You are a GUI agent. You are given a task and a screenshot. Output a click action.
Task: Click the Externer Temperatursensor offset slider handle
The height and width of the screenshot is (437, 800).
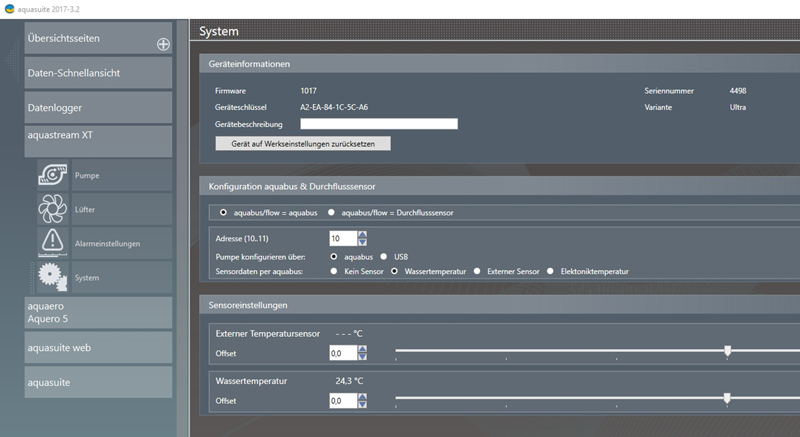pyautogui.click(x=727, y=351)
